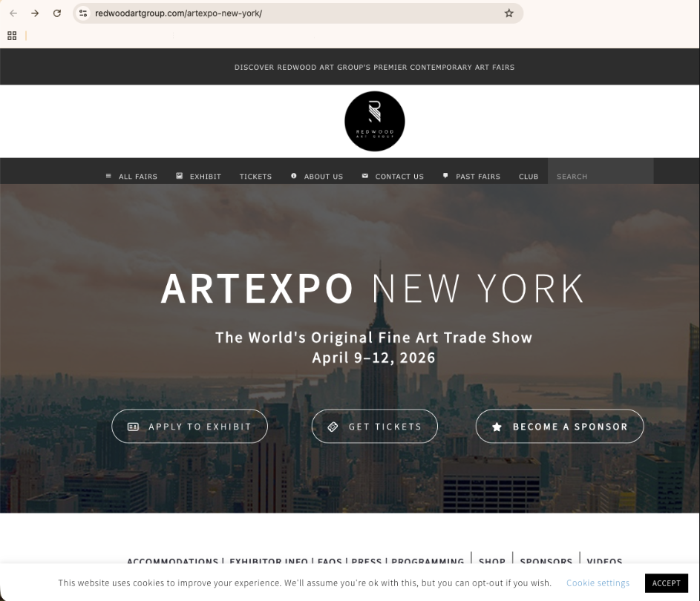Image resolution: width=700 pixels, height=601 pixels.
Task: Accept cookies with the Accept button
Action: click(x=666, y=583)
